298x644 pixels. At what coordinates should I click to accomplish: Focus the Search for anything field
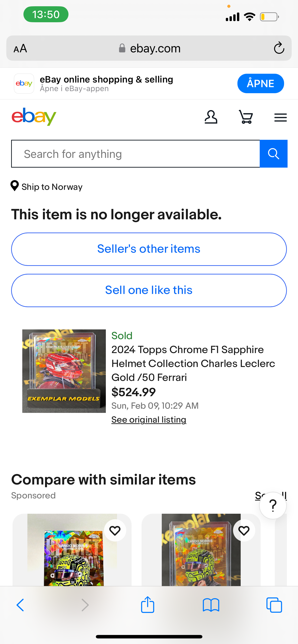[136, 154]
